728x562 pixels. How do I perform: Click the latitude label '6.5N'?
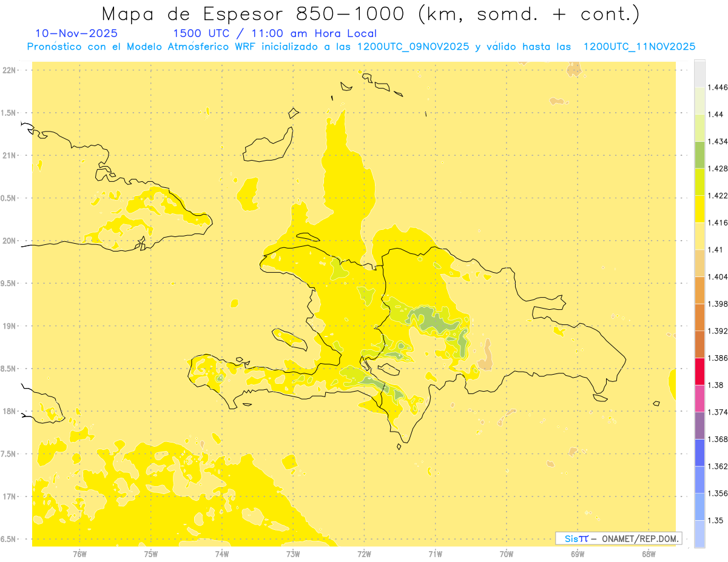pyautogui.click(x=9, y=540)
